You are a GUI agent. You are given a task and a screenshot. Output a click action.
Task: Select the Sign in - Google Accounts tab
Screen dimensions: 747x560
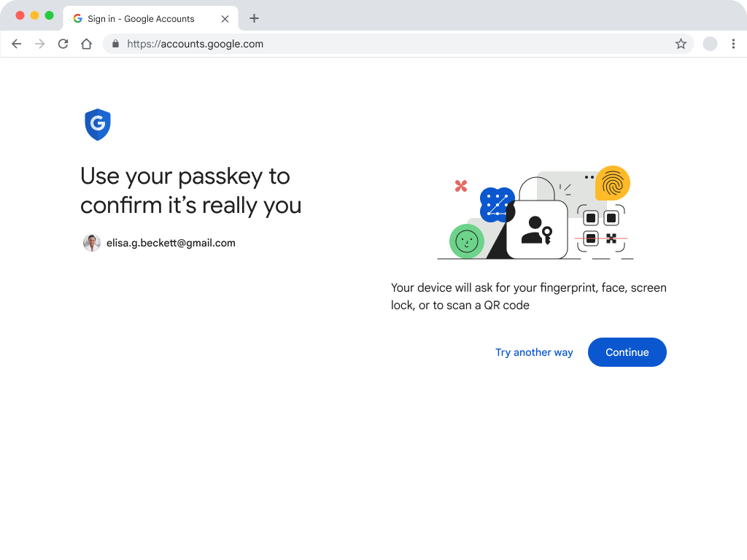141,18
